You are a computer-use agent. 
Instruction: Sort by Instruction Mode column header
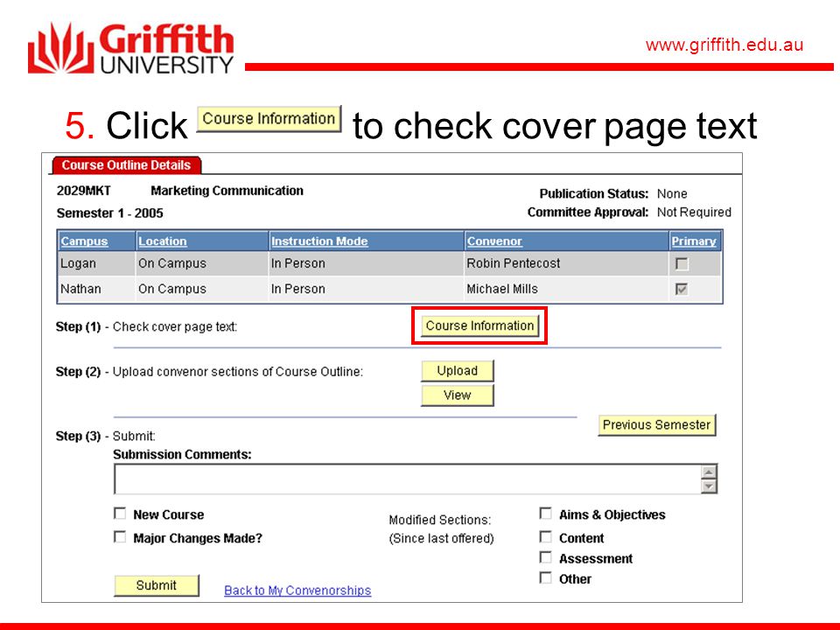tap(319, 241)
